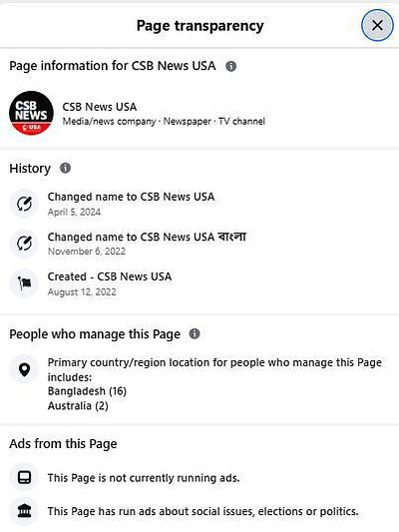Screen dimensions: 399x532
Task: Click the government building political ads icon
Action: (24, 511)
